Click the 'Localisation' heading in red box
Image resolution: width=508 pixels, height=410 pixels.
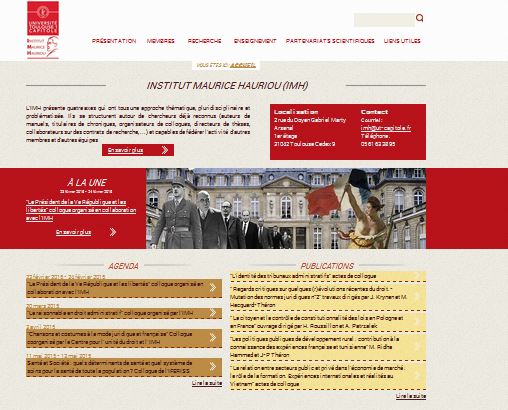pyautogui.click(x=296, y=112)
